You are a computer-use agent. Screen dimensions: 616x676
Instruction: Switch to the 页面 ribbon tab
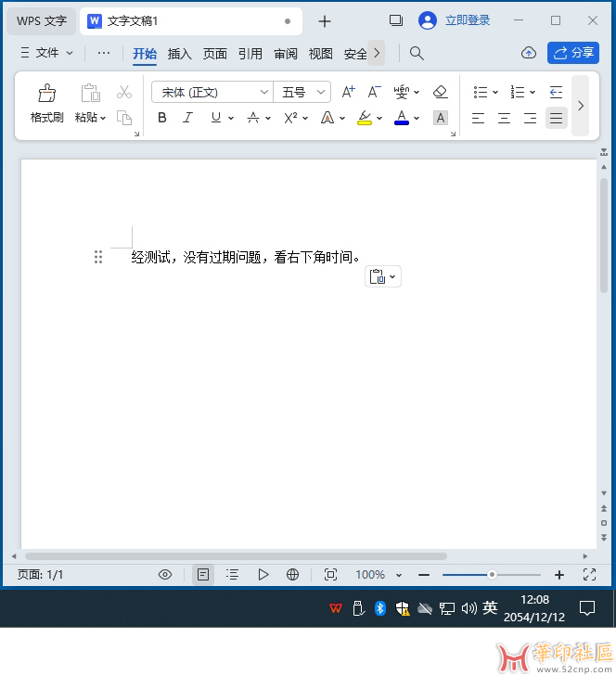coord(215,54)
